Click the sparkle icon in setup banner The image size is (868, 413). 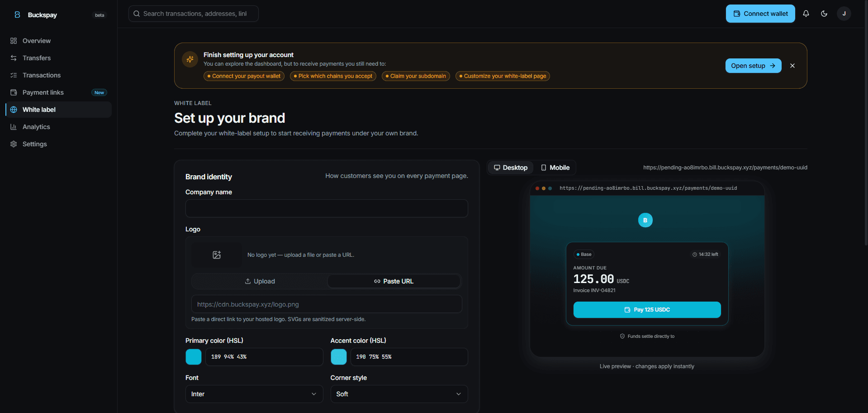190,59
